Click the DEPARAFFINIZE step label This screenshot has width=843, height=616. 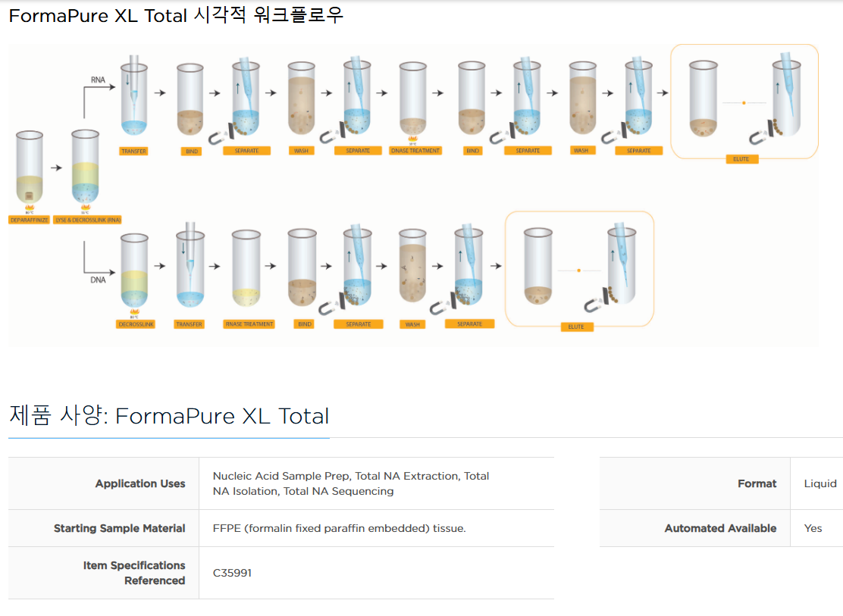pyautogui.click(x=30, y=220)
